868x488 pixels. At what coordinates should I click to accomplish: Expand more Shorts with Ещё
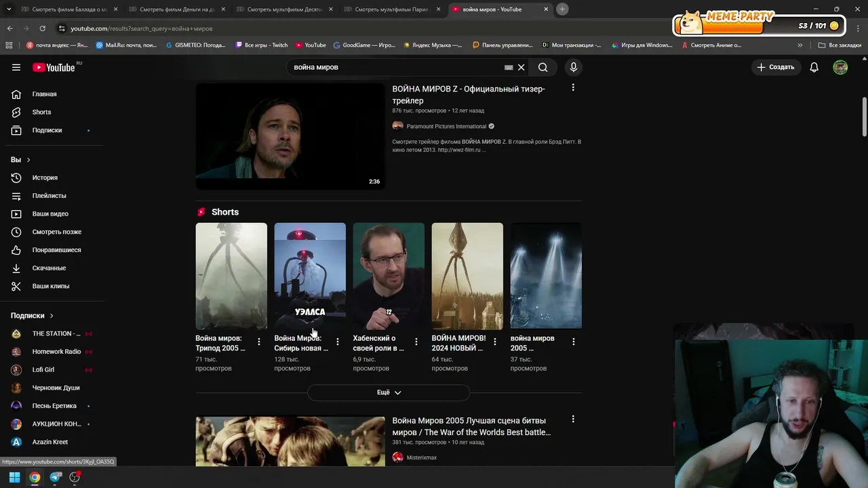(x=389, y=392)
